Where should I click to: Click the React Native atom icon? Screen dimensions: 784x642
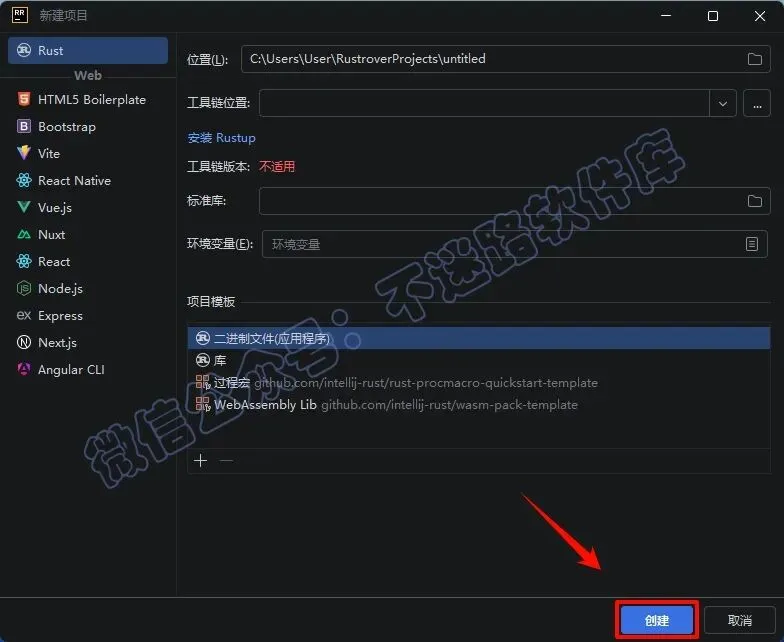(24, 180)
